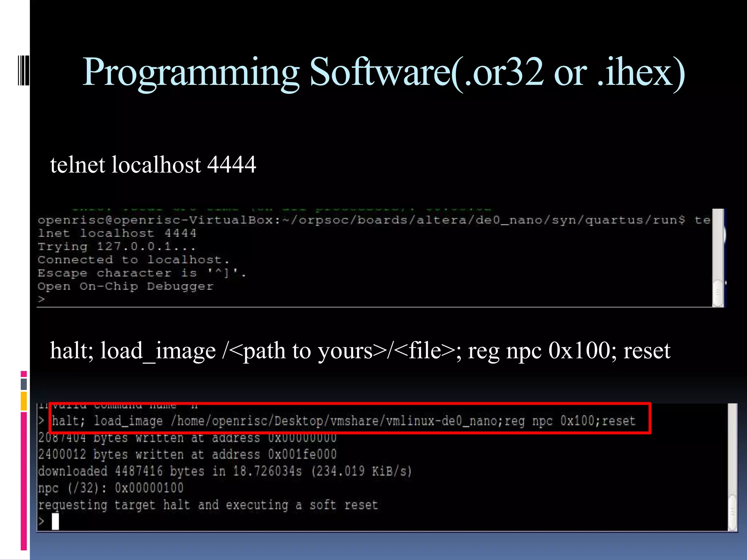Click the upper terminal's vertical scrollbar
This screenshot has width=747, height=560.
(718, 258)
